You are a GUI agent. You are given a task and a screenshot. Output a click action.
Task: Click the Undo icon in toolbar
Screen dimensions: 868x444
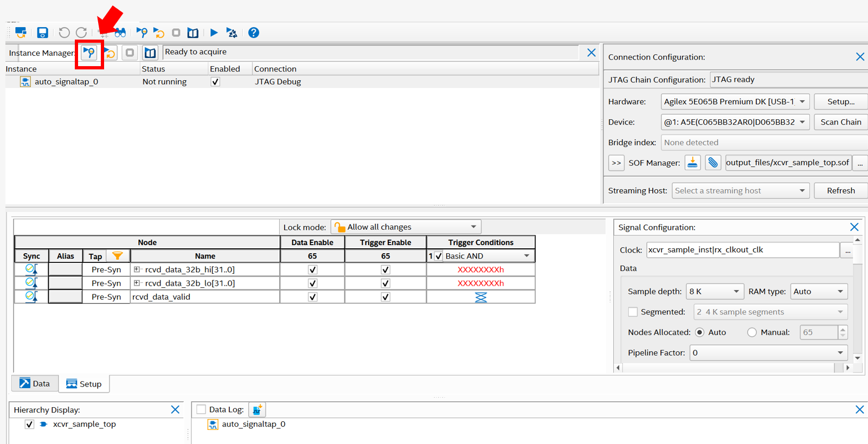pos(64,33)
